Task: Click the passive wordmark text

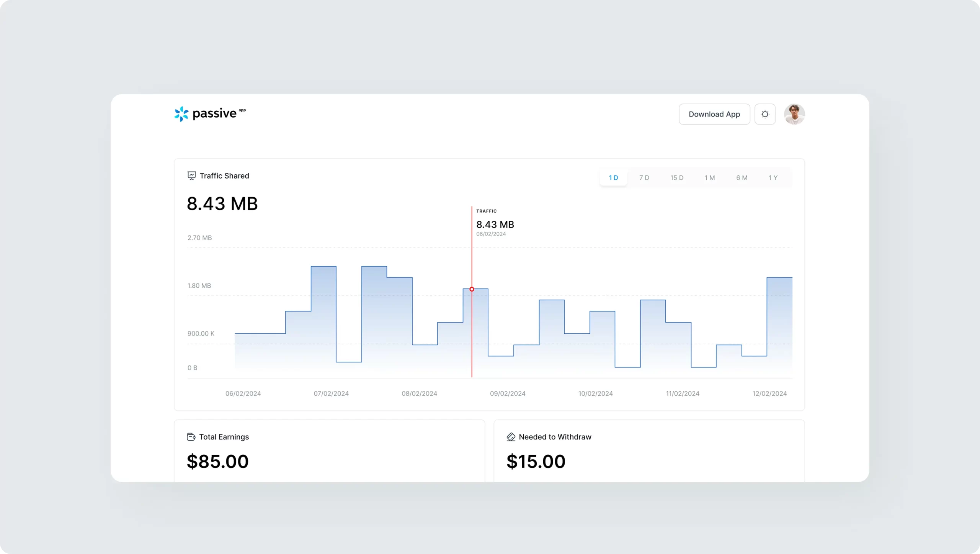Action: 214,114
